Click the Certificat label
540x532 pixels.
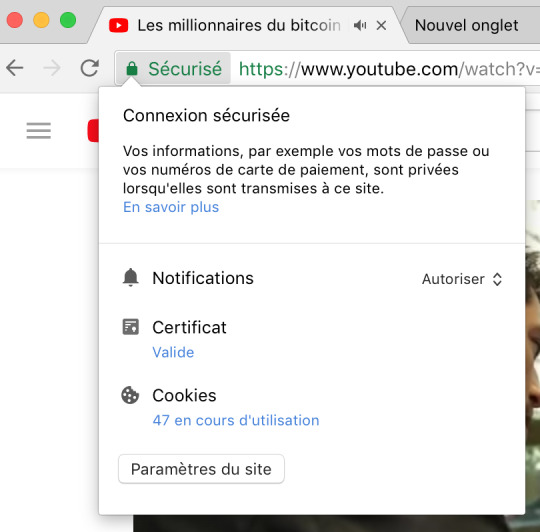[x=189, y=327]
